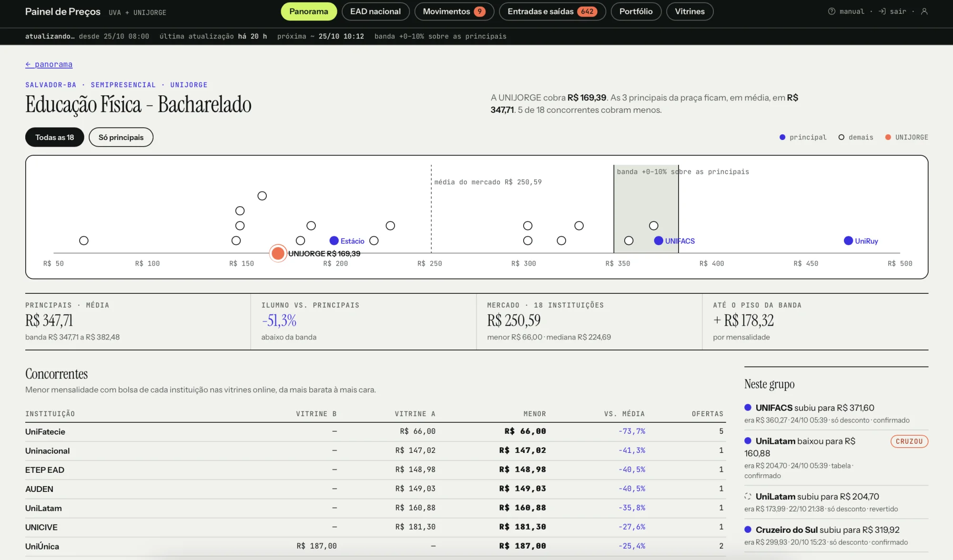Select the Uninacional row name

coord(47,450)
